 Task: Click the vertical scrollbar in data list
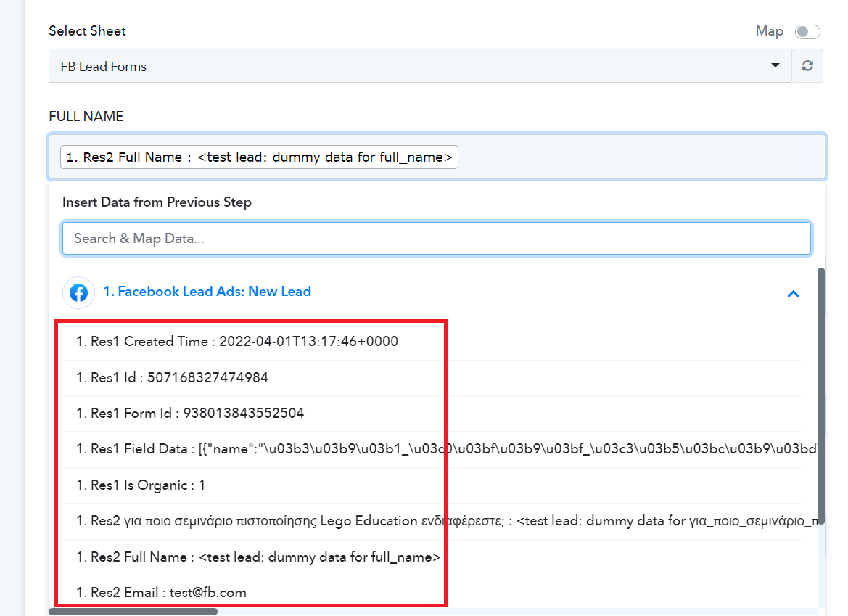pos(821,392)
